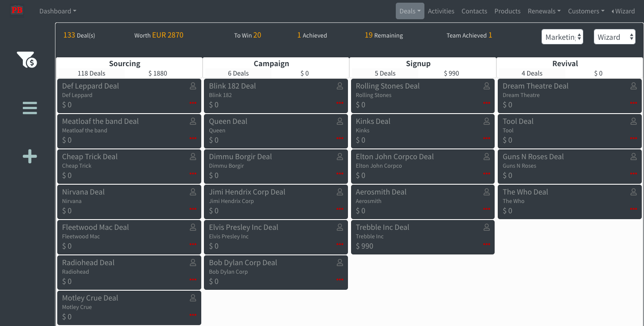Go to the Contacts page
The image size is (644, 326).
click(475, 11)
